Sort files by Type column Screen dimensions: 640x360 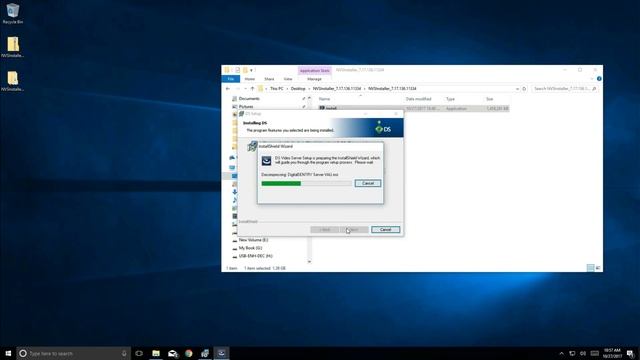(x=450, y=99)
